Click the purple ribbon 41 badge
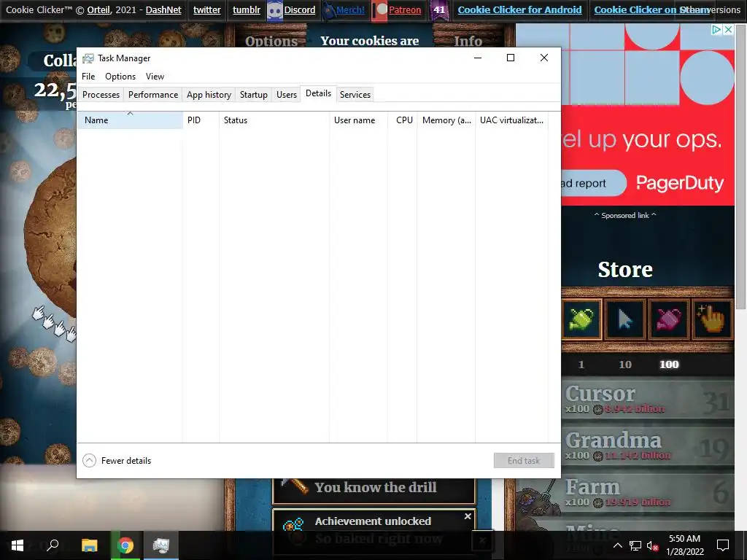Screen dimensions: 747x560 tap(439, 10)
